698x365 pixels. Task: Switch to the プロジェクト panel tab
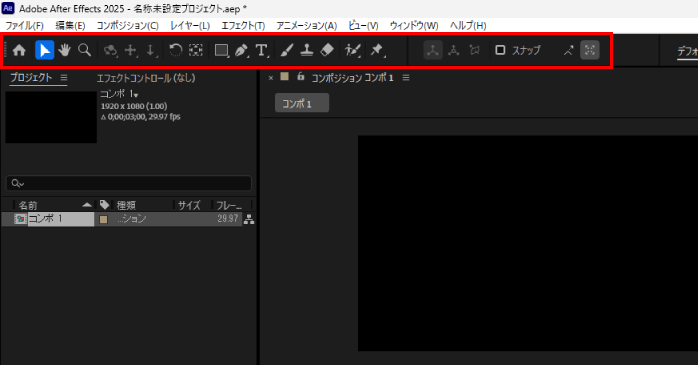[x=31, y=78]
